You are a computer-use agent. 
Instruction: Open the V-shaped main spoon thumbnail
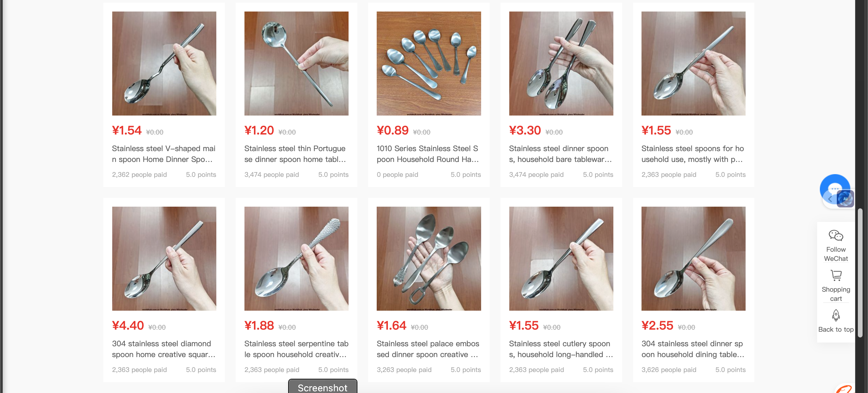point(164,63)
